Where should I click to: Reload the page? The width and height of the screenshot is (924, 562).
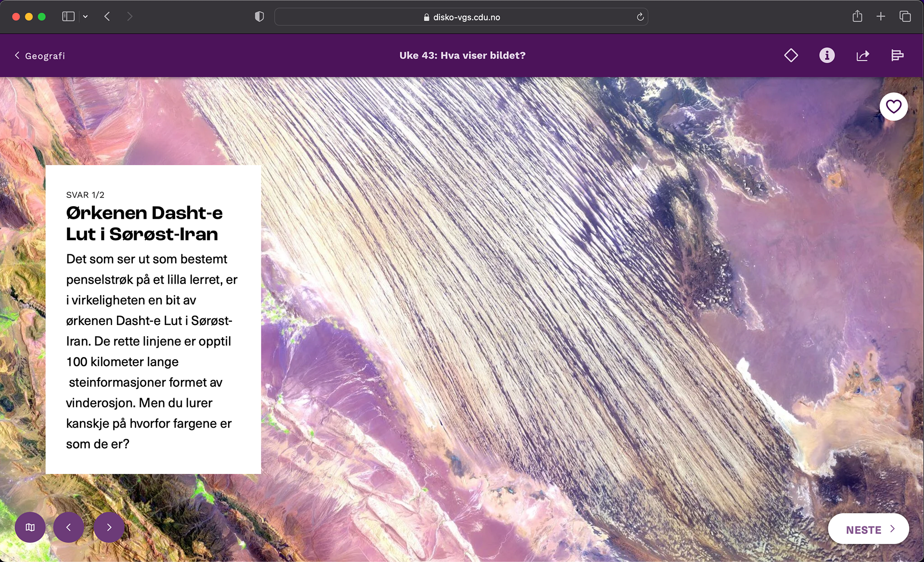pyautogui.click(x=640, y=17)
